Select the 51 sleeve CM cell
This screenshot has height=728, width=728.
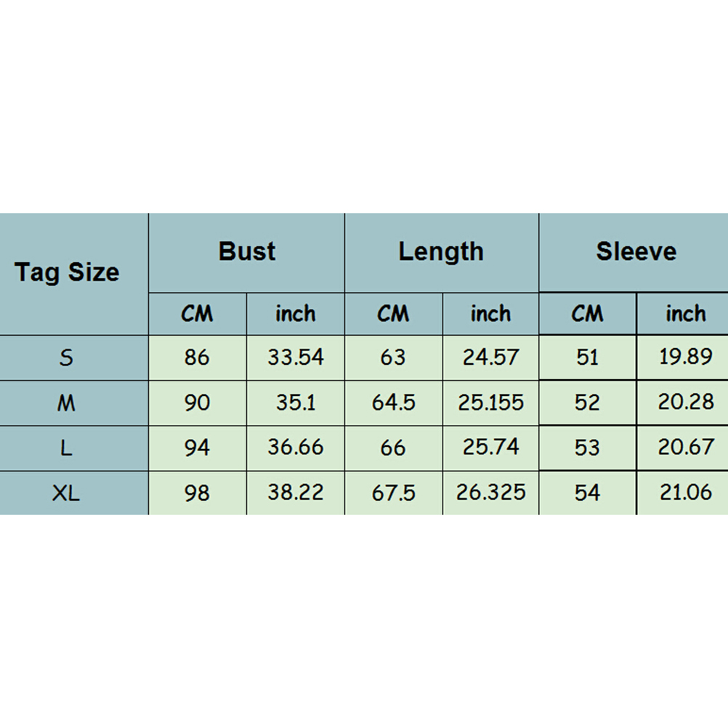tap(587, 357)
